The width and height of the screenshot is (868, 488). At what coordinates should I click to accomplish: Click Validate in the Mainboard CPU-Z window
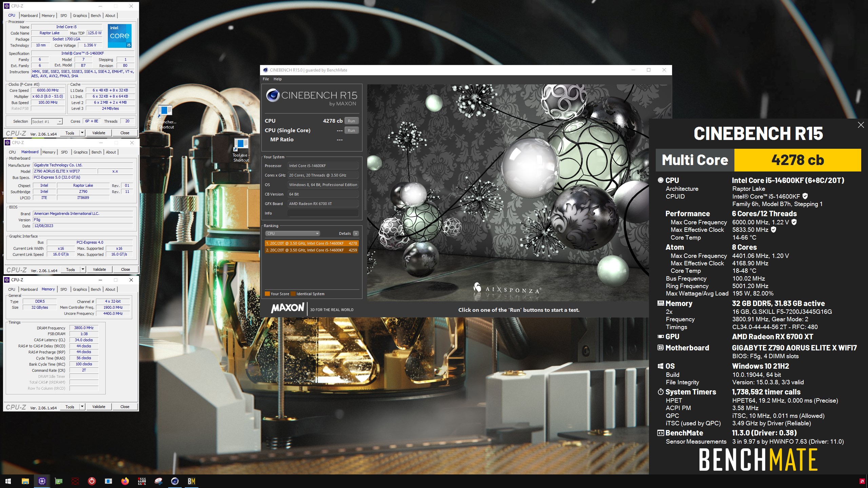click(99, 269)
